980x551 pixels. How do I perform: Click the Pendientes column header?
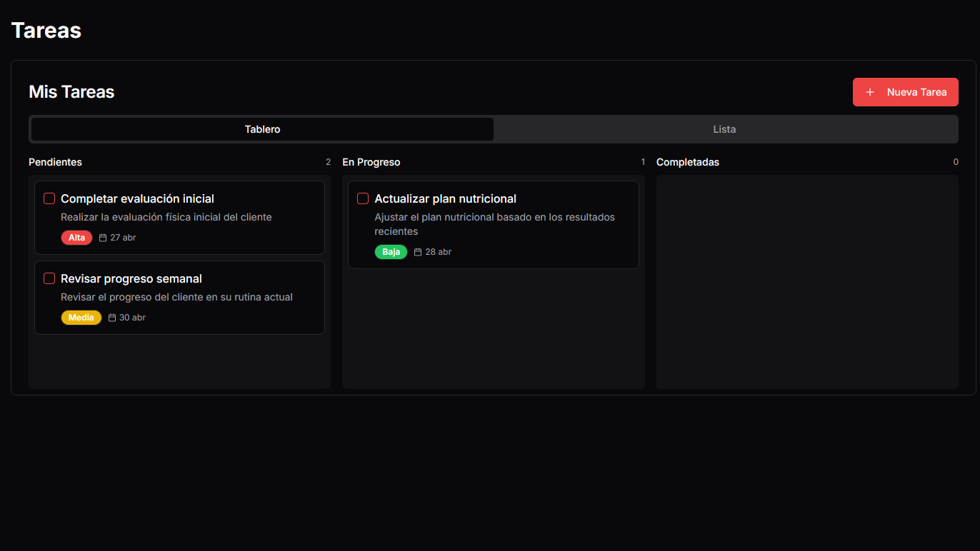pyautogui.click(x=55, y=162)
